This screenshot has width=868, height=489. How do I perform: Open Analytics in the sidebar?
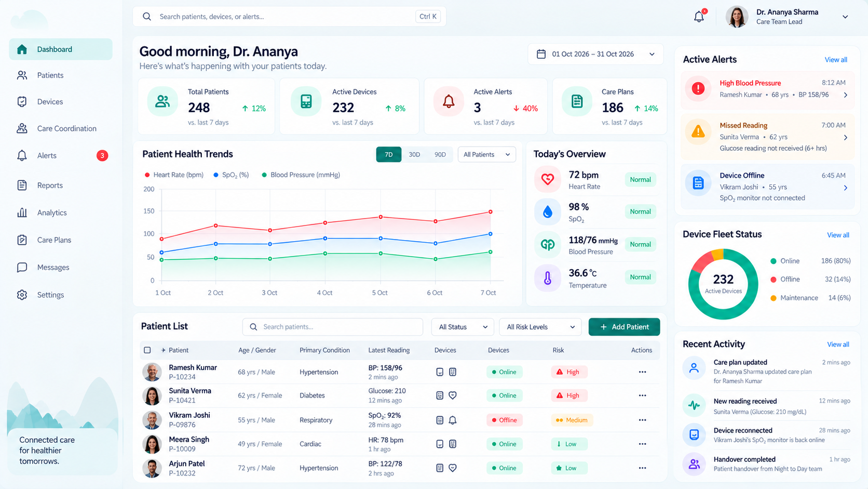click(61, 213)
